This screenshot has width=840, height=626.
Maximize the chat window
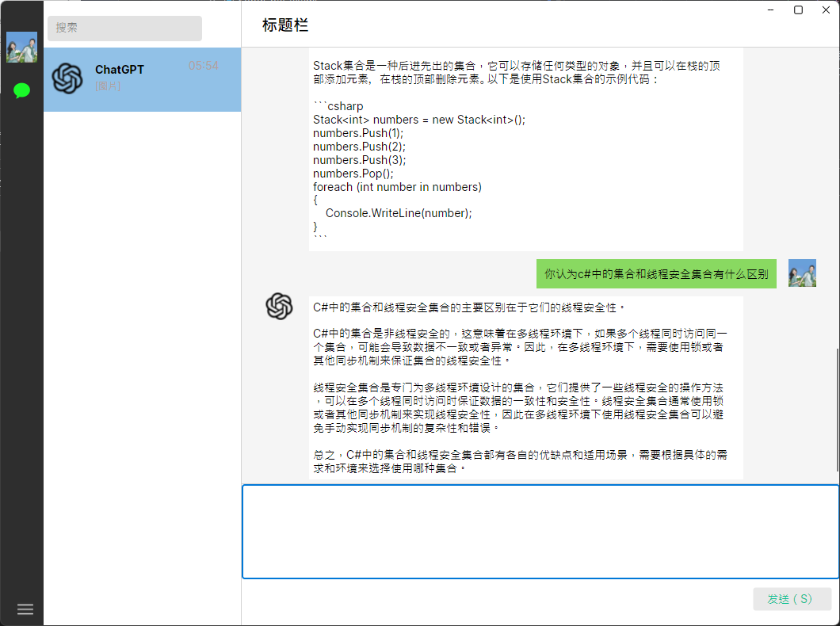click(x=798, y=10)
